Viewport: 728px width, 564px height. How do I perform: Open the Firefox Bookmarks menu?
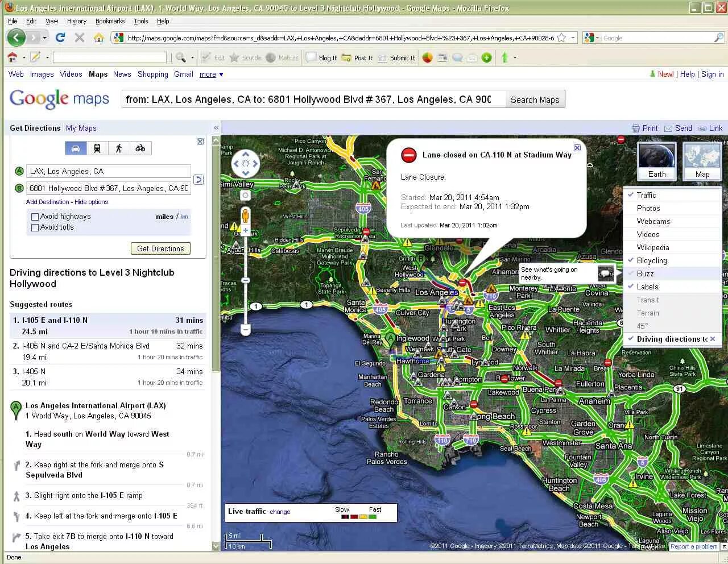click(110, 21)
